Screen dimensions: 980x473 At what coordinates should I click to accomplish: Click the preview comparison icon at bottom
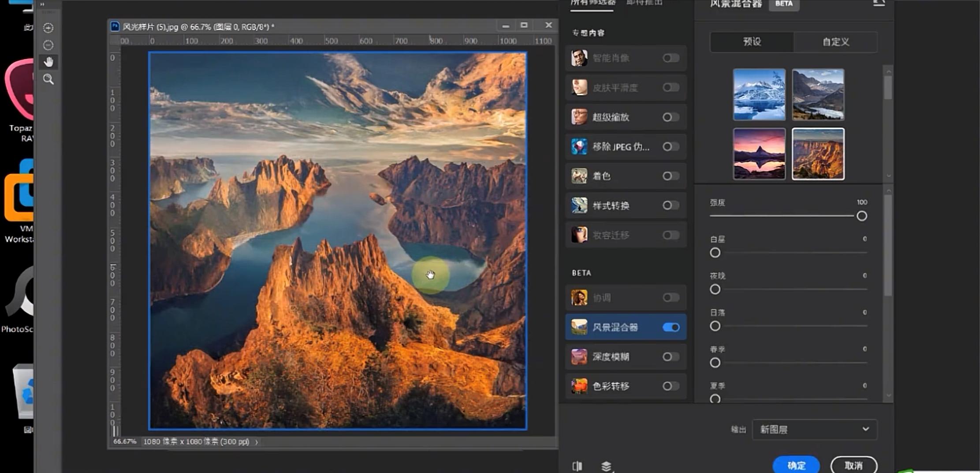point(577,466)
